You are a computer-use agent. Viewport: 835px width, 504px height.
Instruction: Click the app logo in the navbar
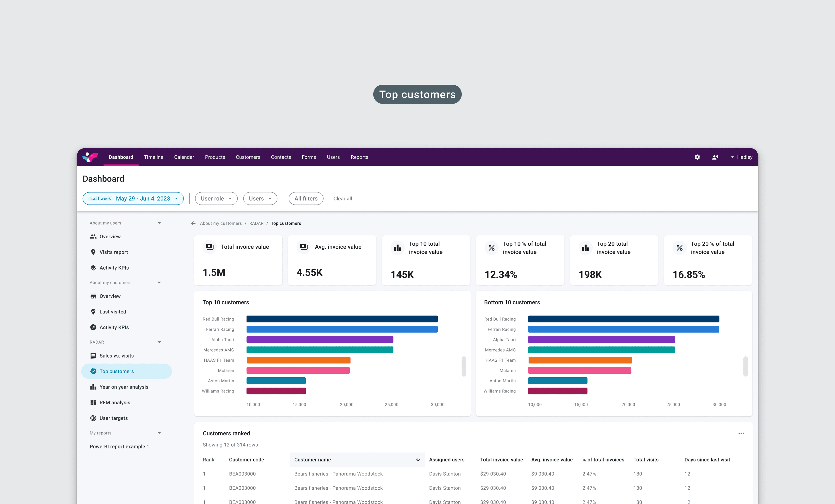(90, 157)
